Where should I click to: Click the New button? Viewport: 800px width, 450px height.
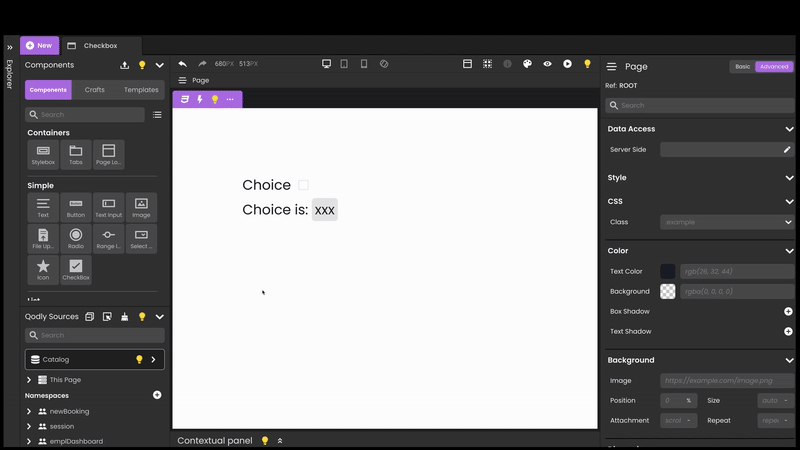point(39,46)
